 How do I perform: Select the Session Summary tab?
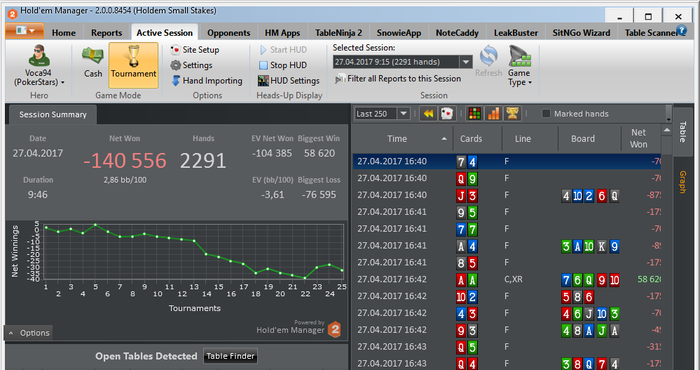click(x=53, y=115)
